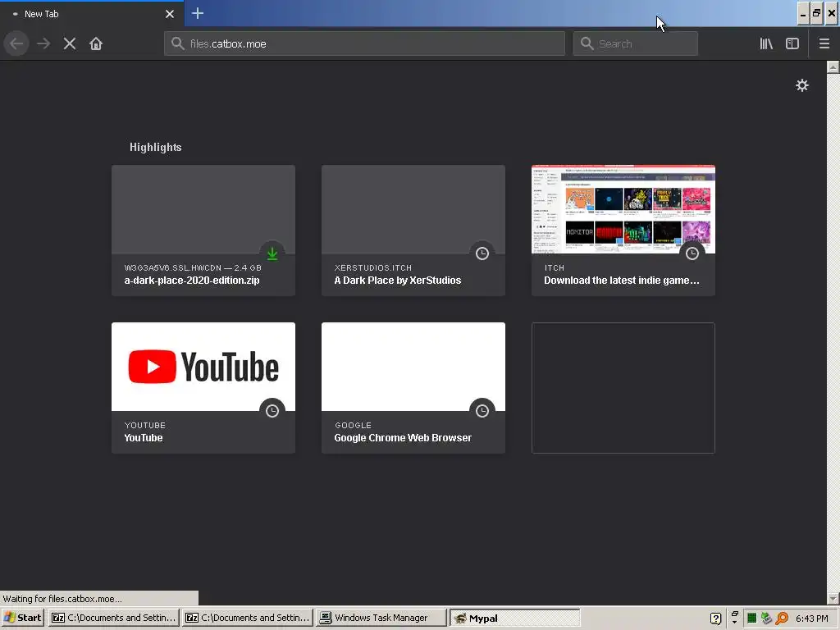Screen dimensions: 840x630
Task: Switch to first 7-Zip C:\Documents taskbar window
Action: click(113, 618)
